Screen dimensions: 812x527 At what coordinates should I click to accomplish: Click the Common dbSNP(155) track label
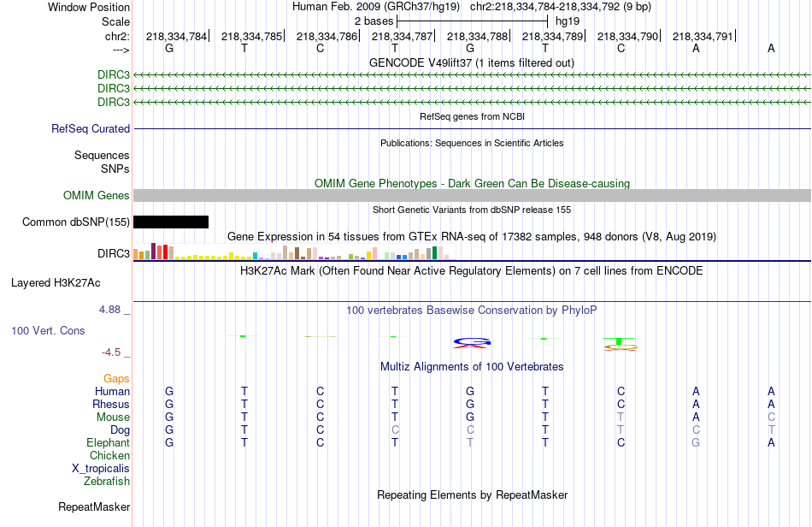pyautogui.click(x=75, y=222)
